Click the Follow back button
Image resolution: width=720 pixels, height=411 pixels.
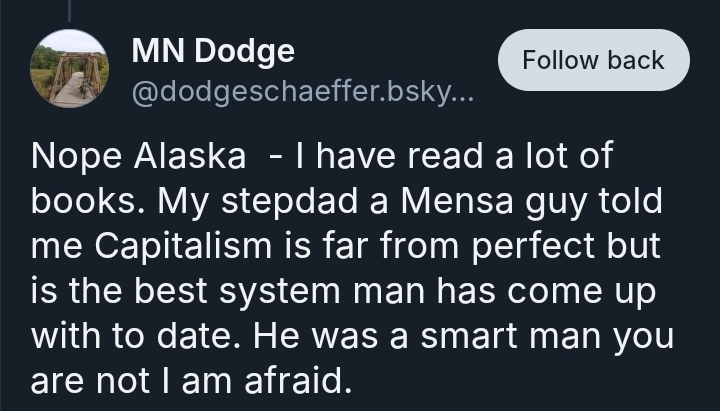click(x=593, y=60)
